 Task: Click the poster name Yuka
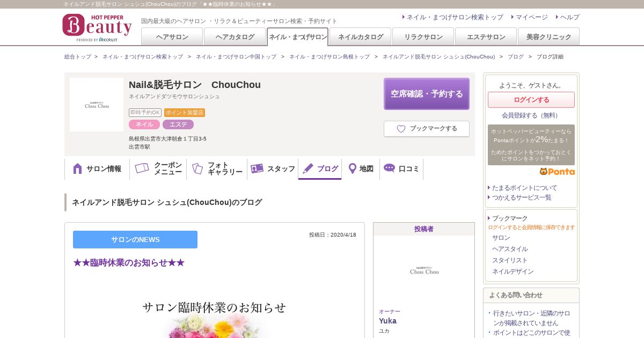point(387,321)
